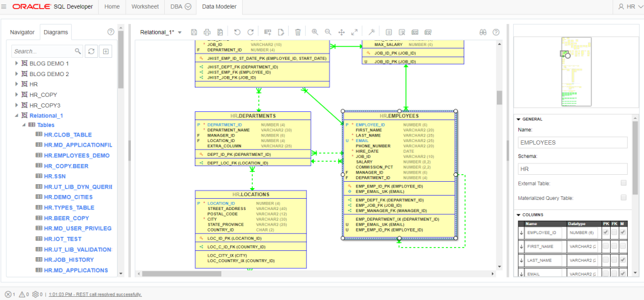644x300 pixels.
Task: Open the DBA menu tab
Action: (x=180, y=7)
